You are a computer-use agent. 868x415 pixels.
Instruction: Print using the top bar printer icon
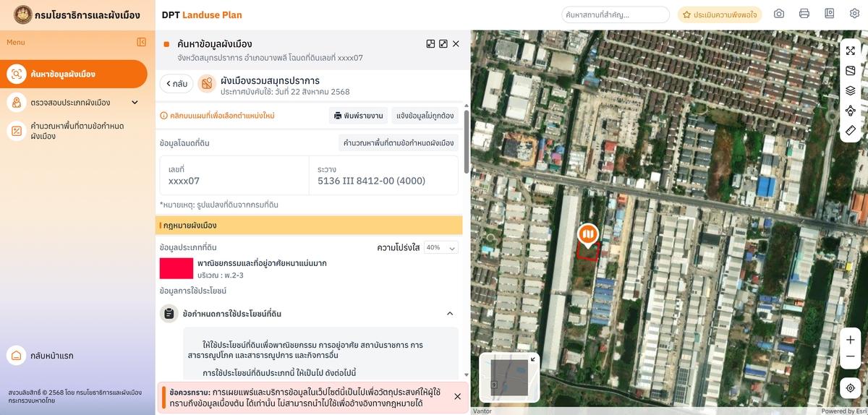804,14
